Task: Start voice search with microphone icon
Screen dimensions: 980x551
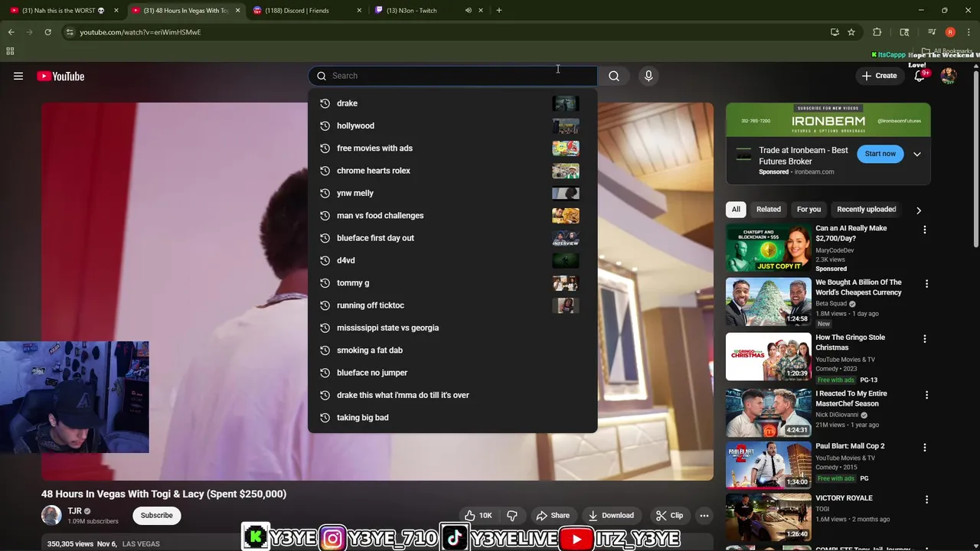Action: (x=648, y=76)
